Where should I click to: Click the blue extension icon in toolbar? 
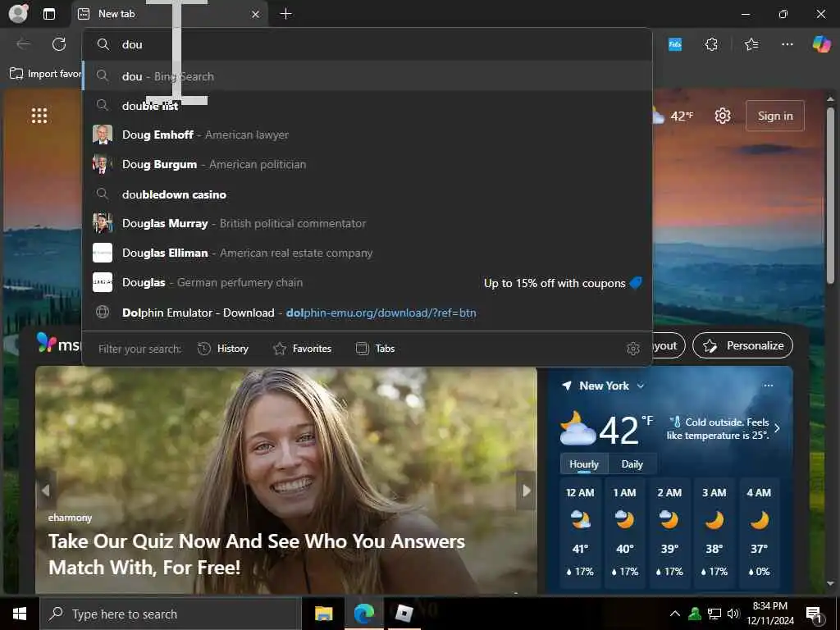(675, 44)
